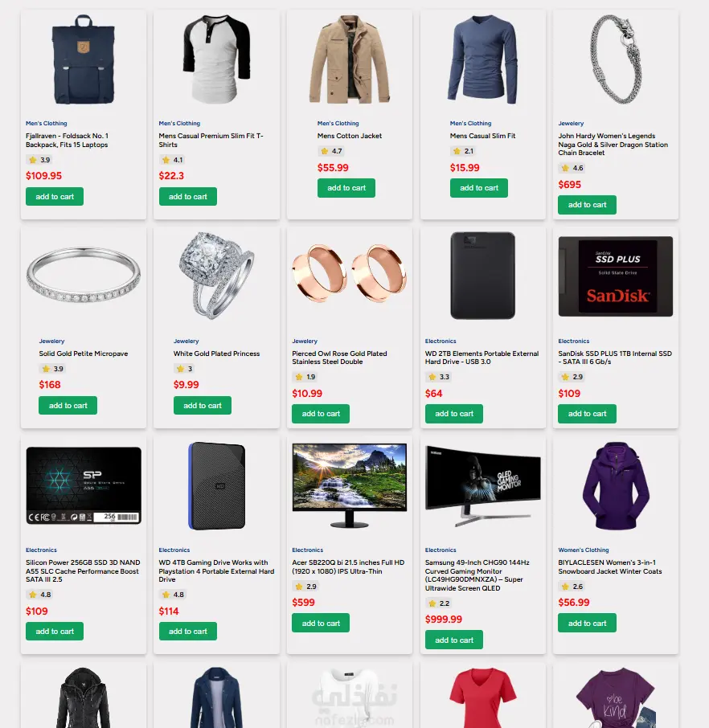This screenshot has width=709, height=728.
Task: Click the star icon beside Fjallraven backpack rating
Action: click(x=32, y=160)
